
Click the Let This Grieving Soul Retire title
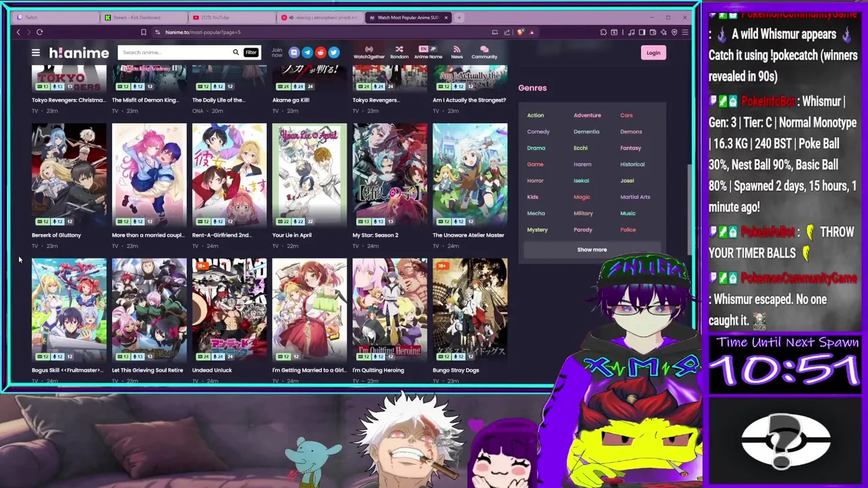pos(147,370)
